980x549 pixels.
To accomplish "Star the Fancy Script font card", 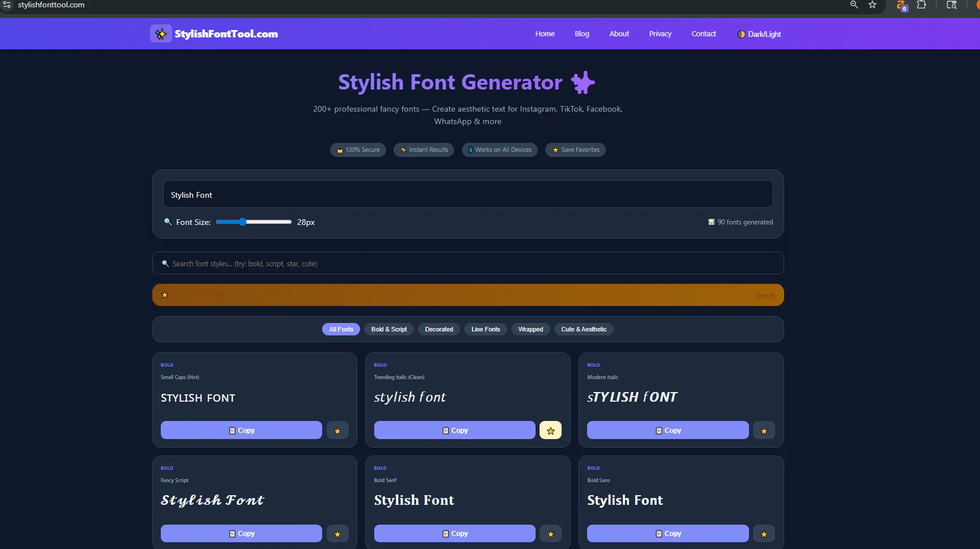I will pyautogui.click(x=337, y=534).
